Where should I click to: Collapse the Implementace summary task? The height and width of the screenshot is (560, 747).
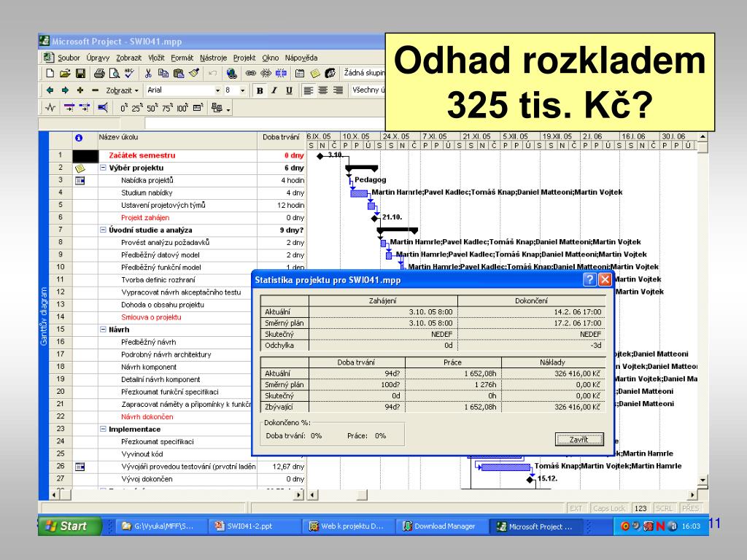click(x=103, y=429)
